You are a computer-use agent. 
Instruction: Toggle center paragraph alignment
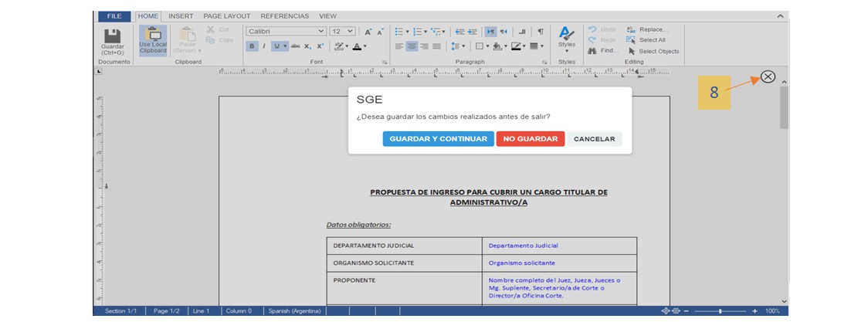click(x=412, y=46)
